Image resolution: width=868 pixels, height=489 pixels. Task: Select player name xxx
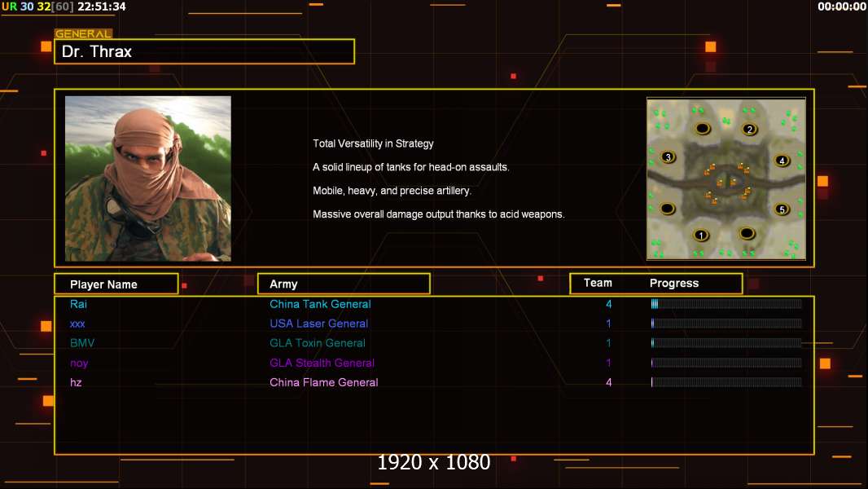point(77,324)
